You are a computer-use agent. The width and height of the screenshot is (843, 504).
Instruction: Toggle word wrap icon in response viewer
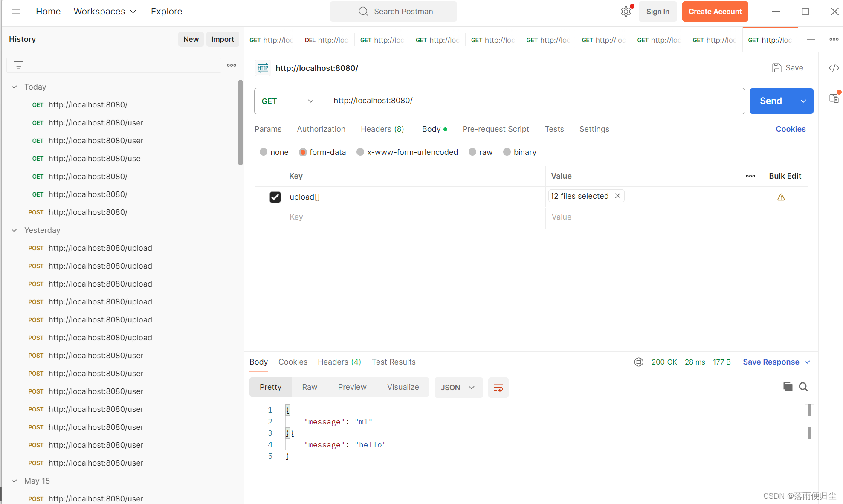click(x=498, y=387)
